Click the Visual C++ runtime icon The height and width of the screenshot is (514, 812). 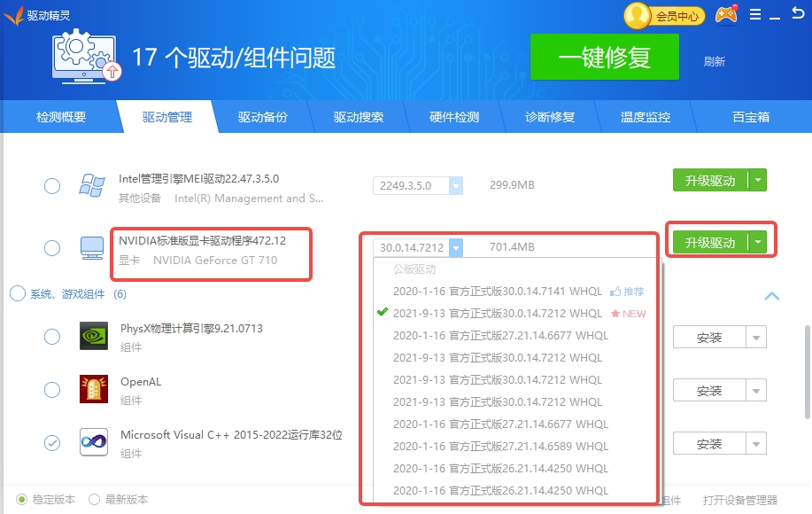[x=94, y=442]
